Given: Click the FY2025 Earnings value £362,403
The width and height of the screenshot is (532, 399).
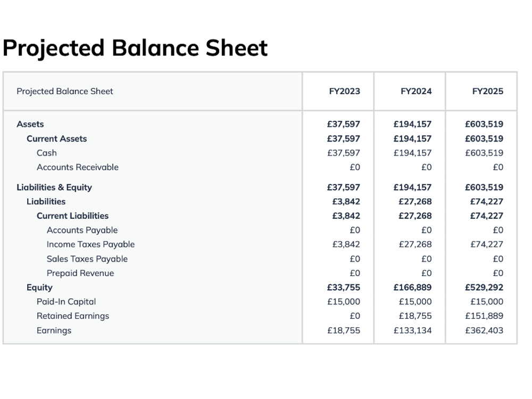Looking at the screenshot, I should pyautogui.click(x=484, y=330).
